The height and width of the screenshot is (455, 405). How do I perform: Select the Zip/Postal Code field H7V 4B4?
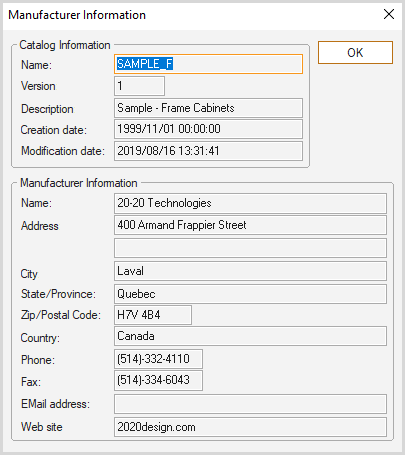pos(153,315)
